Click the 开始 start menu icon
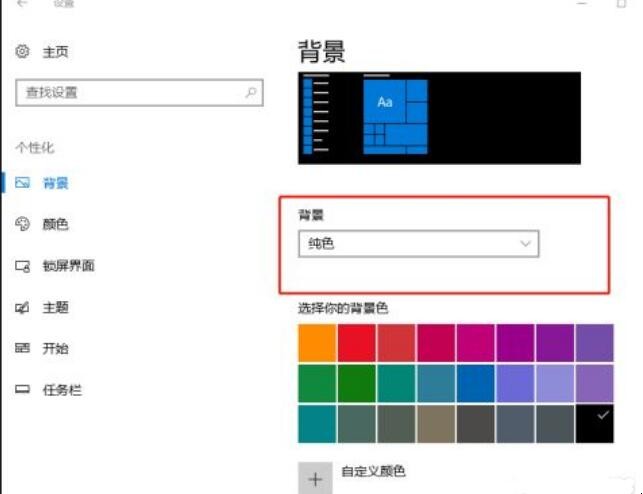The width and height of the screenshot is (643, 494). pyautogui.click(x=22, y=348)
